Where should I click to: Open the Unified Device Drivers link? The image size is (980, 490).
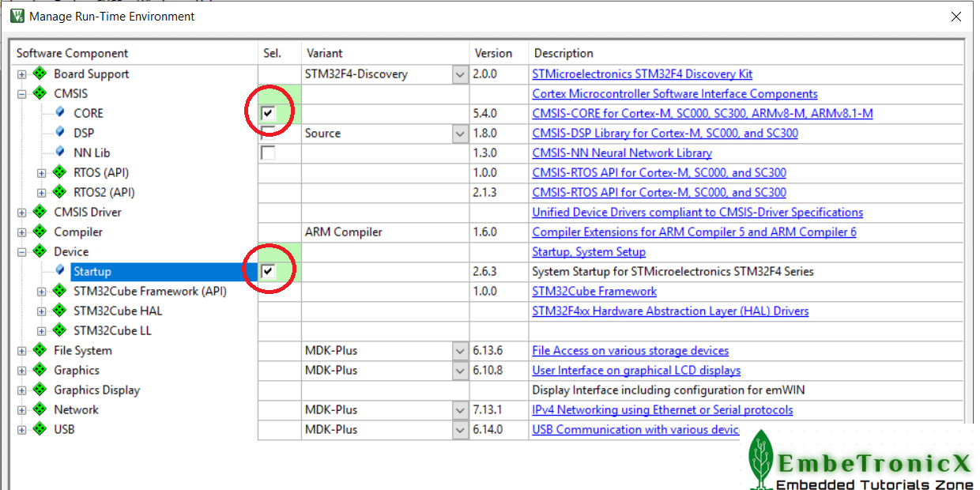pos(698,212)
